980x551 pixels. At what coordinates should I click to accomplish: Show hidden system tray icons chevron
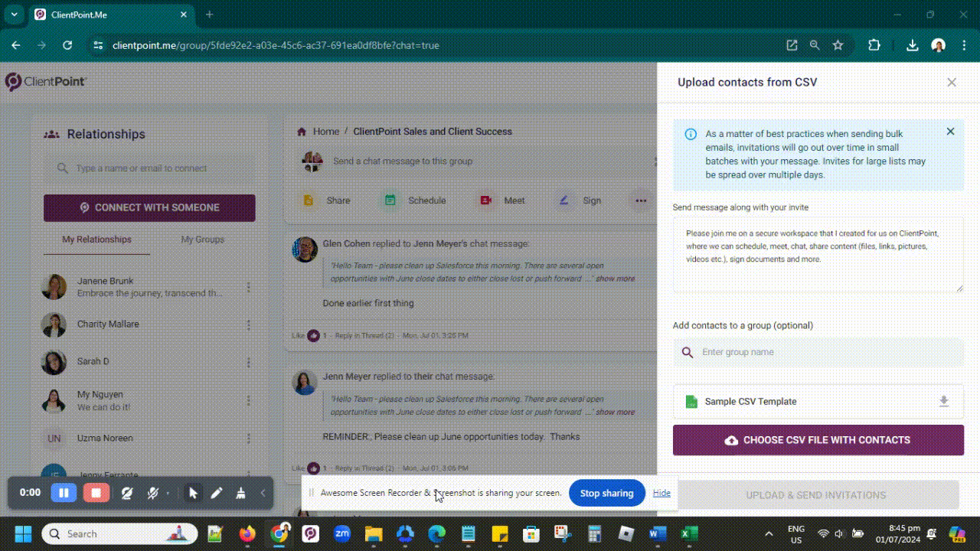769,533
